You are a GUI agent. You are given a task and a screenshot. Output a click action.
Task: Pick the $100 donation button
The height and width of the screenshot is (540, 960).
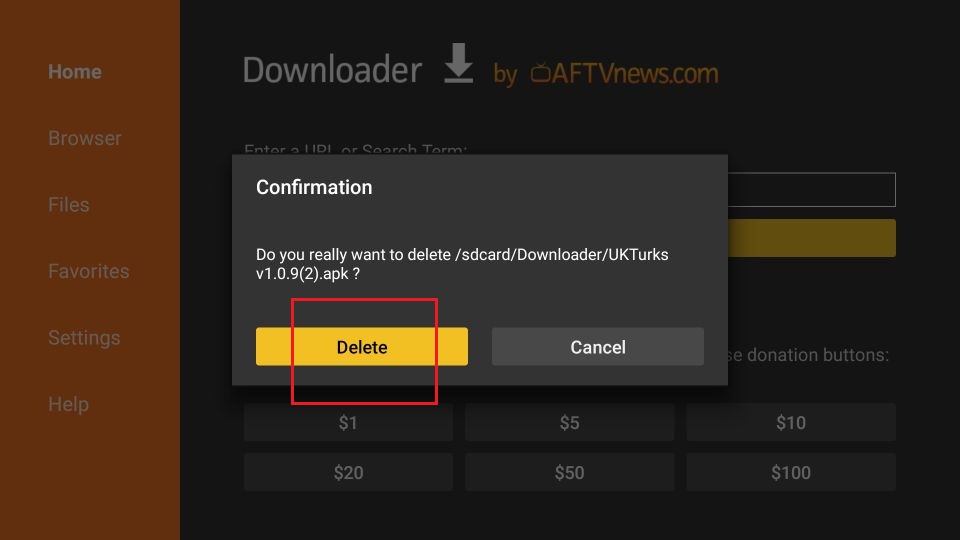click(791, 472)
